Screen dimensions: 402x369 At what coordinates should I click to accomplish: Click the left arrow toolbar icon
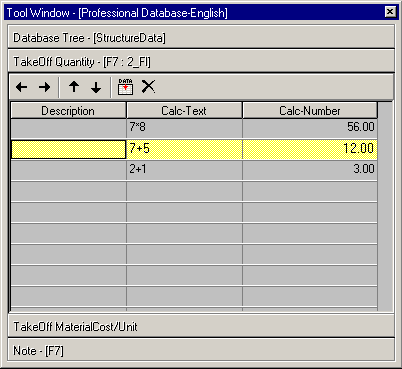(x=22, y=87)
